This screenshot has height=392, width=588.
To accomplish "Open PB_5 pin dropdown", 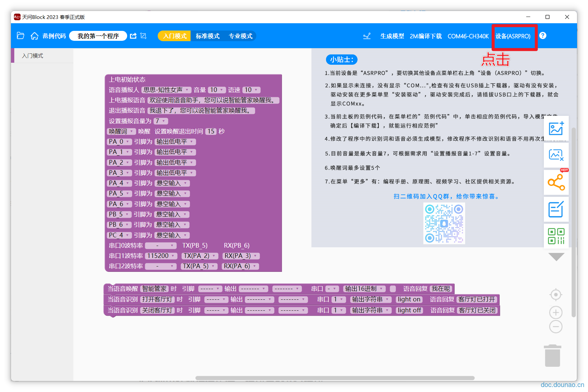I will [x=119, y=214].
